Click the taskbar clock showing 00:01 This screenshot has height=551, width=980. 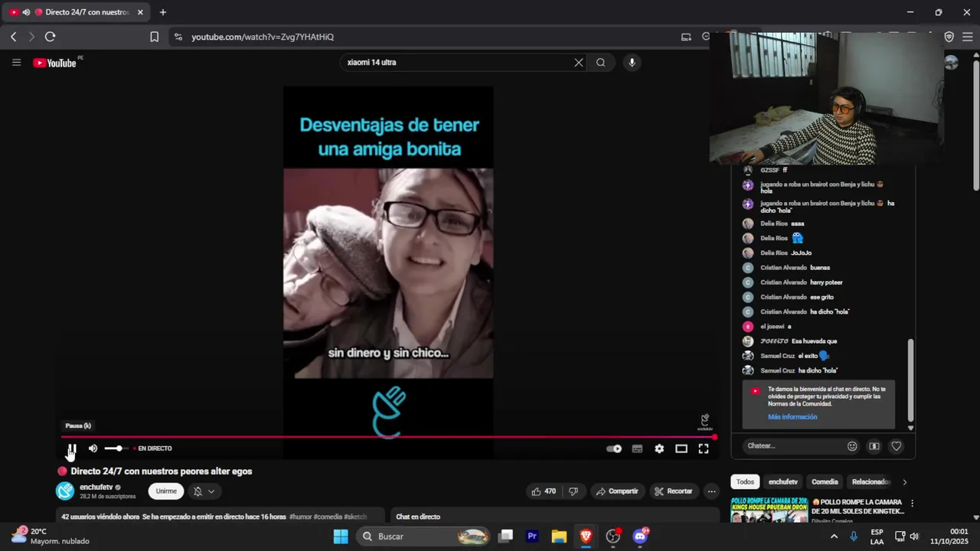(949, 536)
